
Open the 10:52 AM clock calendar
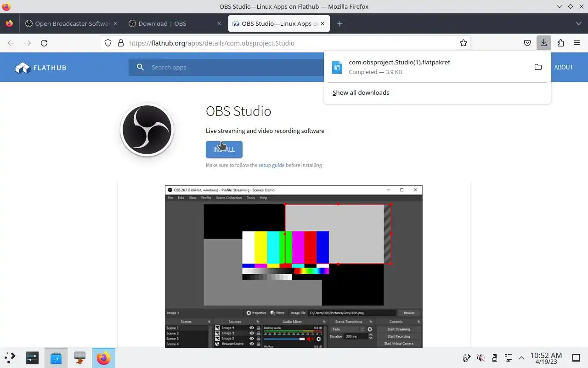[546, 358]
